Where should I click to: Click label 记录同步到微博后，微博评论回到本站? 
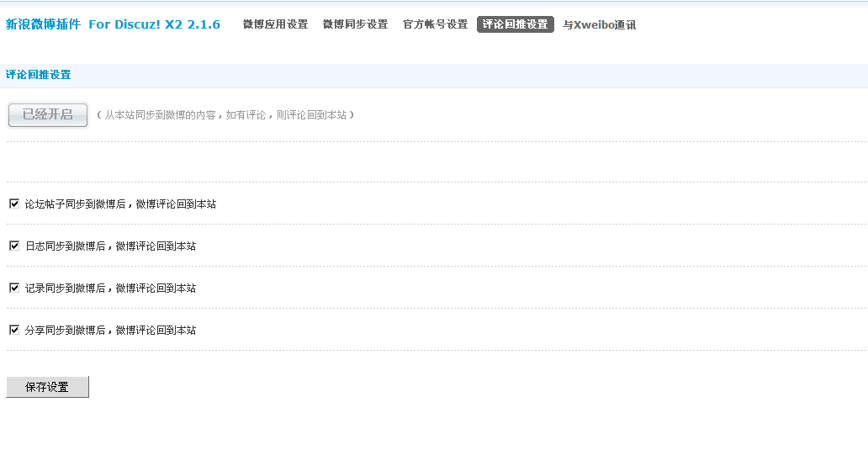point(111,288)
